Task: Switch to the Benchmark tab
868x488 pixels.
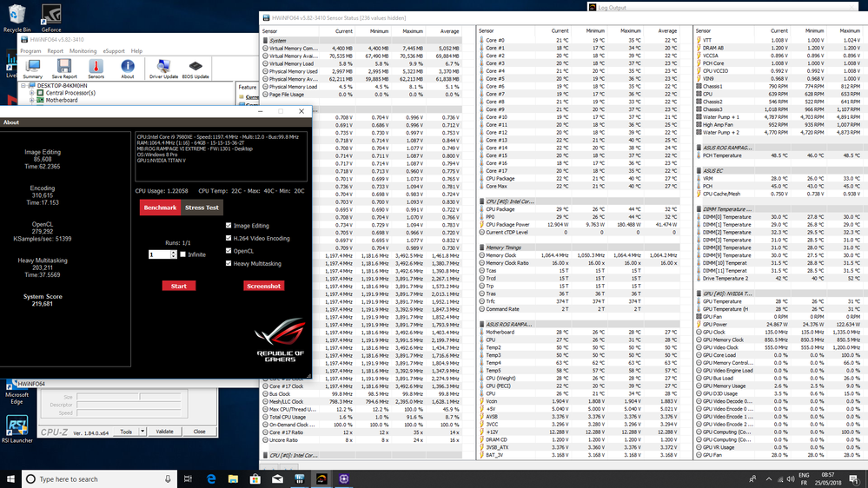Action: point(160,208)
